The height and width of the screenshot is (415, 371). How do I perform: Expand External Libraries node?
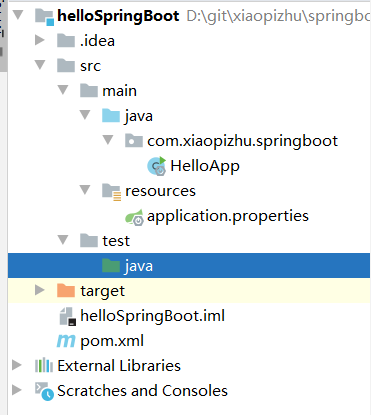[17, 365]
